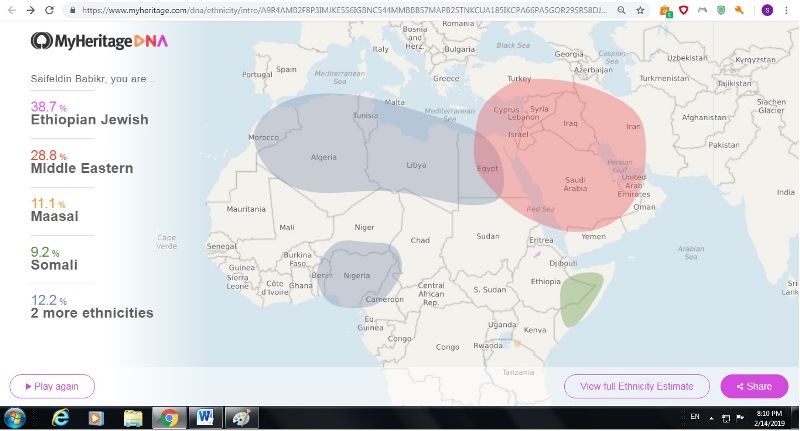The height and width of the screenshot is (431, 800).
Task: Click the Play again button
Action: click(52, 386)
